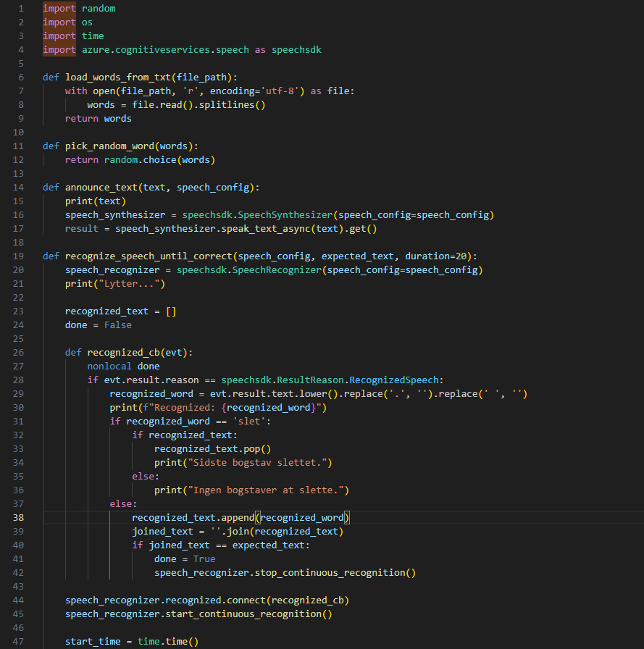The height and width of the screenshot is (649, 644).
Task: Click line number 38 in the gutter
Action: pos(18,517)
